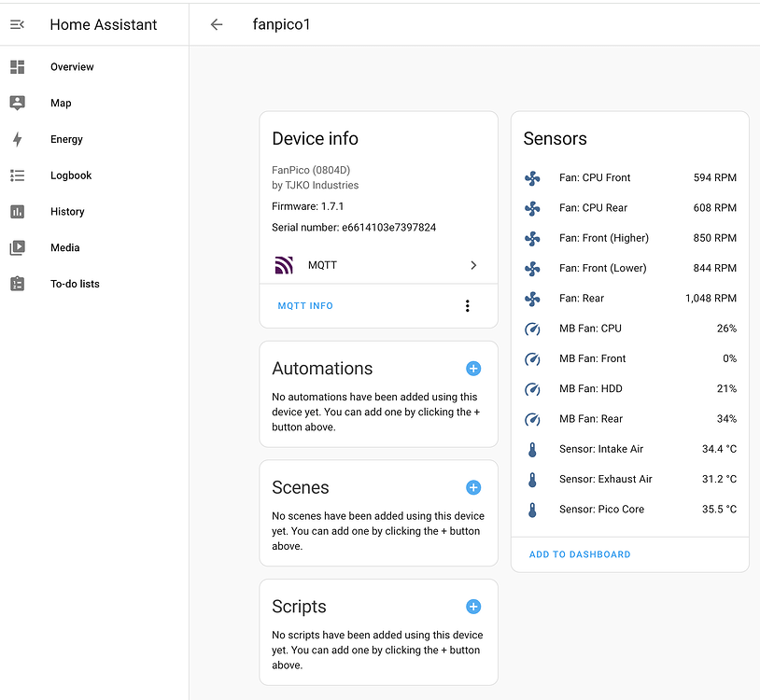Click the gauge icon for MB Fan: CPU

point(532,329)
